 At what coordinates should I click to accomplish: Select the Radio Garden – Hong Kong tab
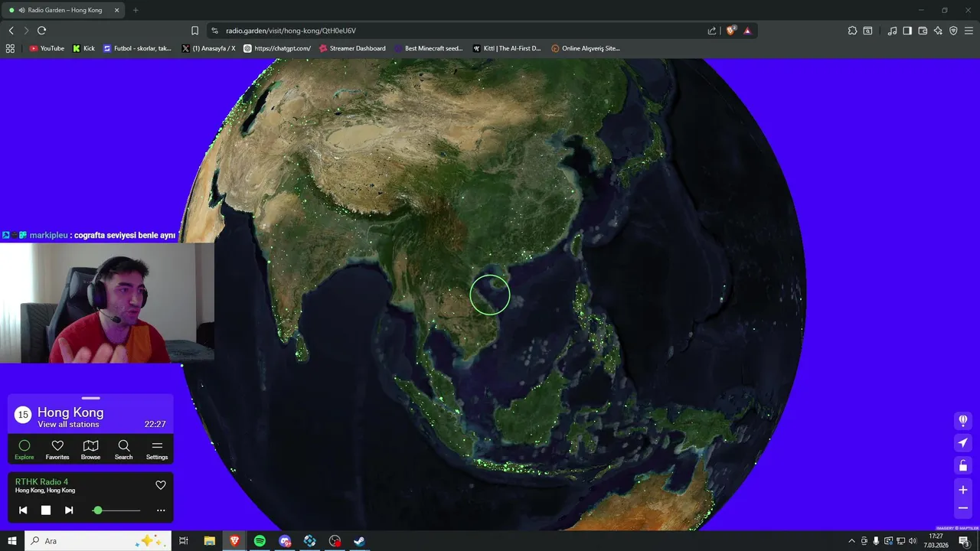(x=63, y=10)
